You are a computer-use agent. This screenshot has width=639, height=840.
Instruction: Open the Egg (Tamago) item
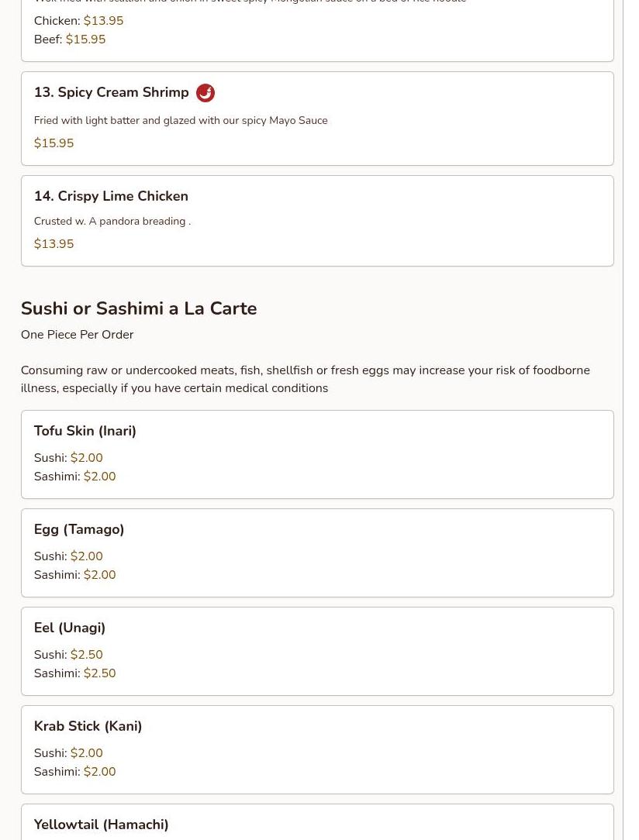pyautogui.click(x=79, y=529)
